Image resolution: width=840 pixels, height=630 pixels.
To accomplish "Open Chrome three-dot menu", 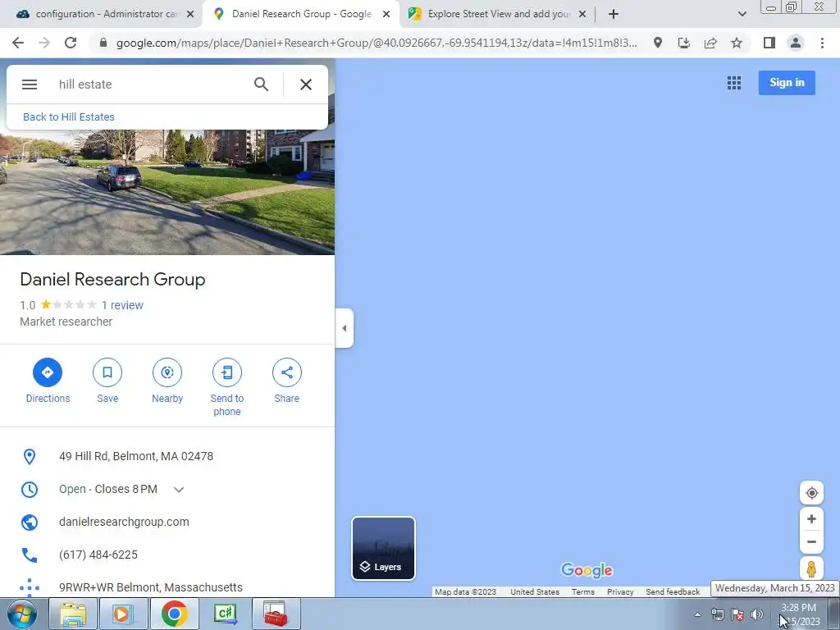I will (x=822, y=43).
